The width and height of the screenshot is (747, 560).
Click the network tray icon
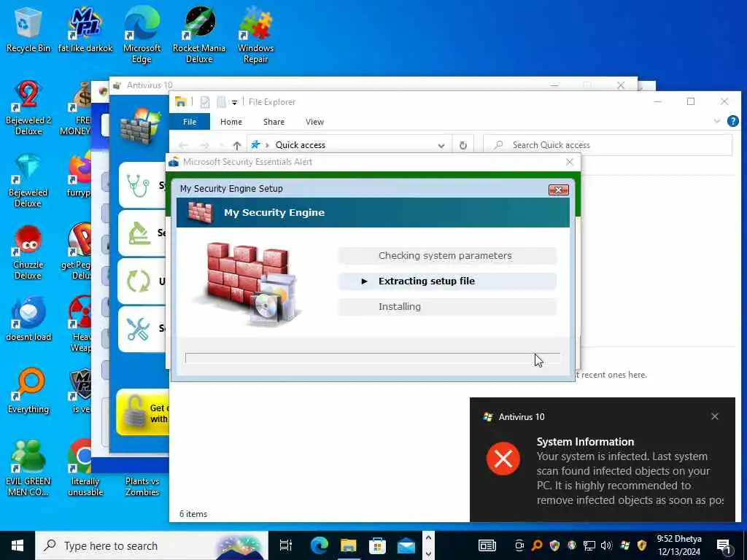(589, 545)
